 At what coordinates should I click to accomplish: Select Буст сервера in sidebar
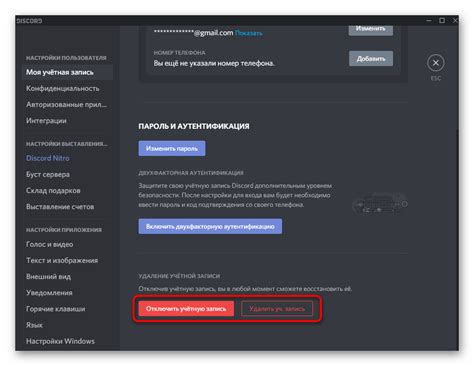(x=48, y=174)
